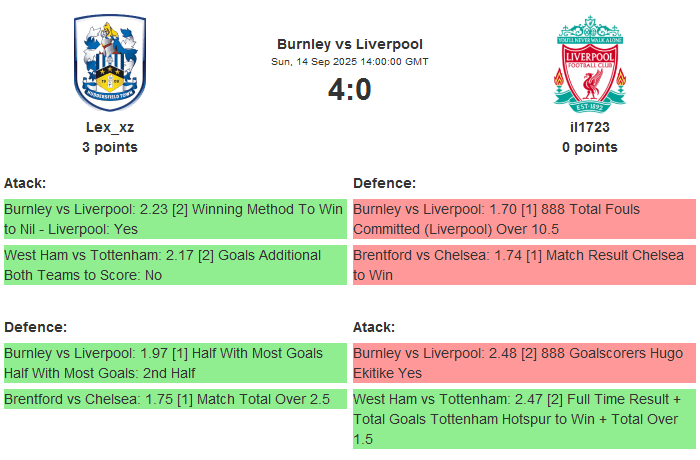Open the il1723 player name
This screenshot has height=460, width=700.
point(590,127)
